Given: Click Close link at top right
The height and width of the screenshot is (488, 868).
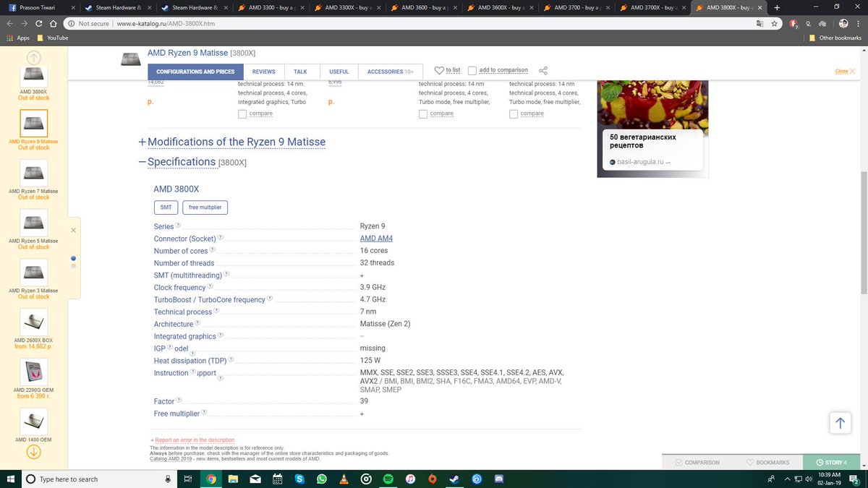Looking at the screenshot, I should click(845, 71).
